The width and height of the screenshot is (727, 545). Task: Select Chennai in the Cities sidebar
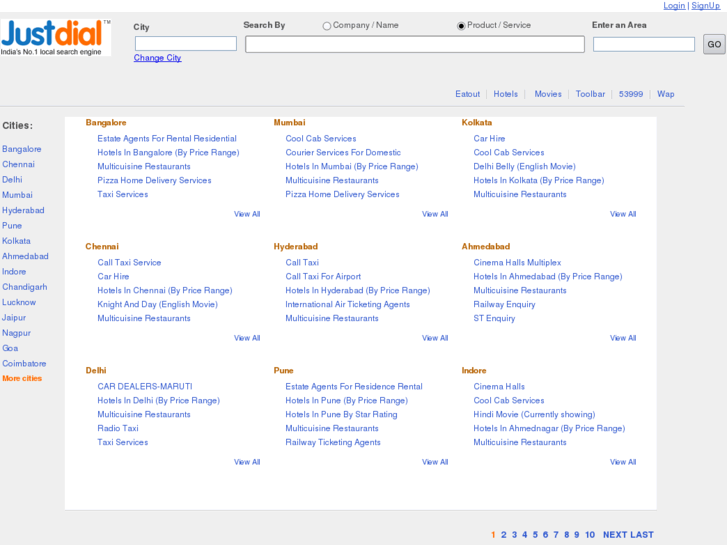click(x=19, y=164)
